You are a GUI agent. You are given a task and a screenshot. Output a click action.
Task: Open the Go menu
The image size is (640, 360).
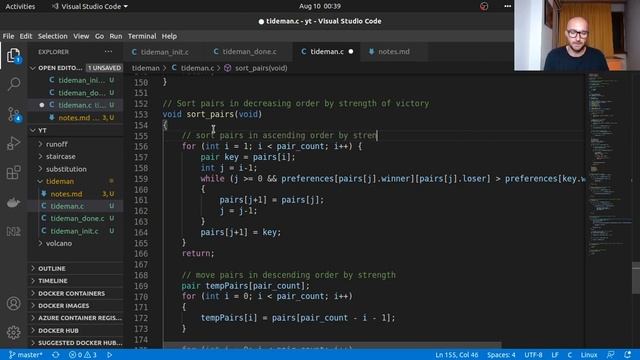point(99,36)
